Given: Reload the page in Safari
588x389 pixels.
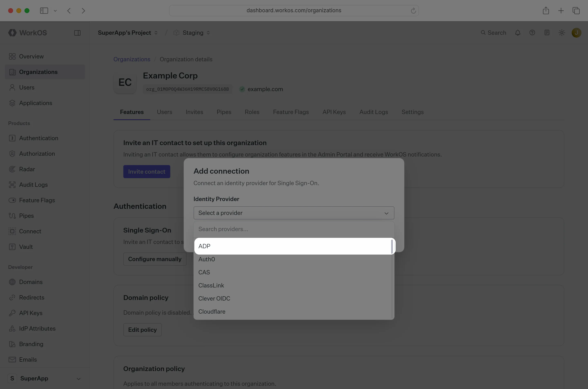Looking at the screenshot, I should coord(413,11).
